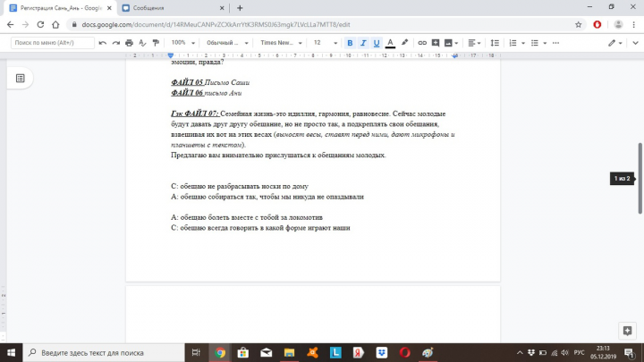Screen dimensions: 644x362
Task: Close the Сообщения tab
Action: tap(222, 8)
